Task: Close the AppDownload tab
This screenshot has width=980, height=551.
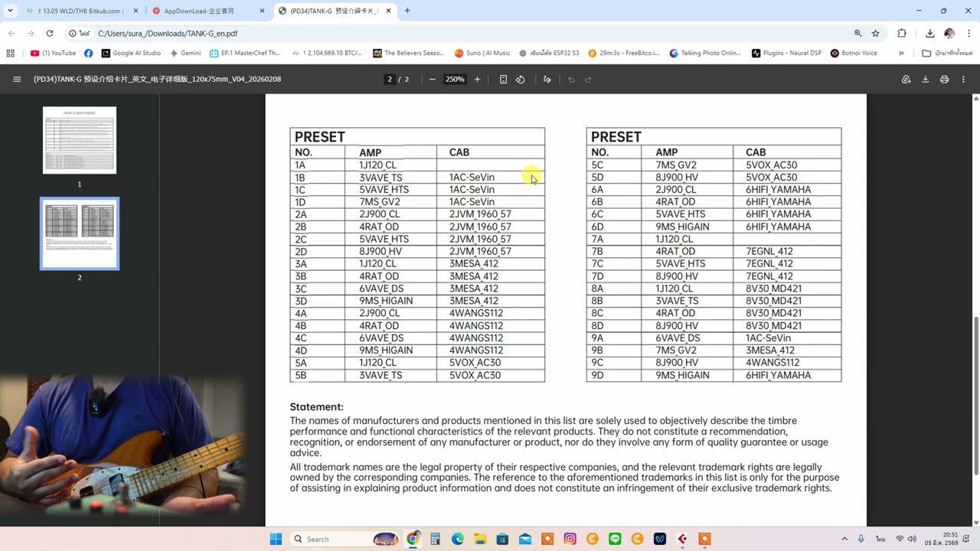Action: pos(261,11)
